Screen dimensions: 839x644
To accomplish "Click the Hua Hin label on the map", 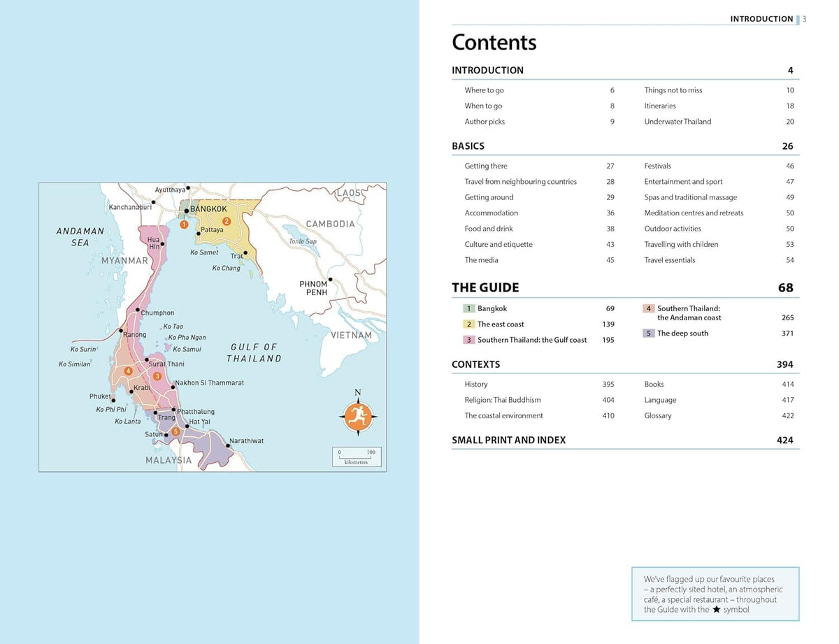I will pyautogui.click(x=154, y=243).
